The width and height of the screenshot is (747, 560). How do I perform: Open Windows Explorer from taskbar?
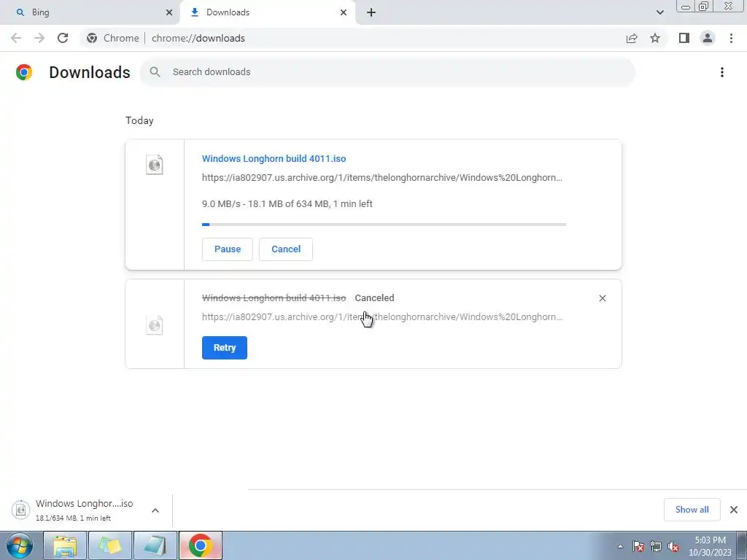coord(65,545)
